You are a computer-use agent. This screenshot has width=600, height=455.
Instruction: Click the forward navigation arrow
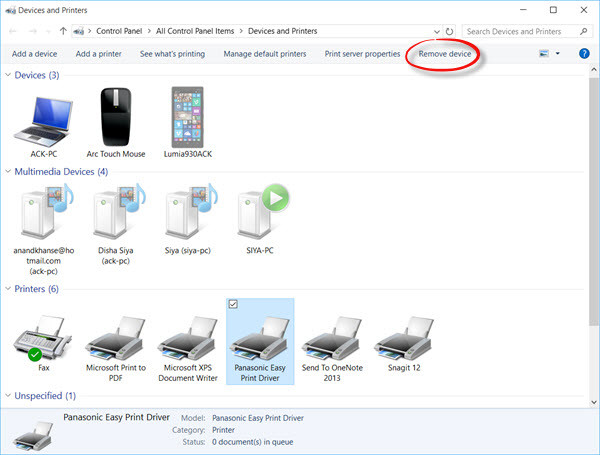[33, 31]
